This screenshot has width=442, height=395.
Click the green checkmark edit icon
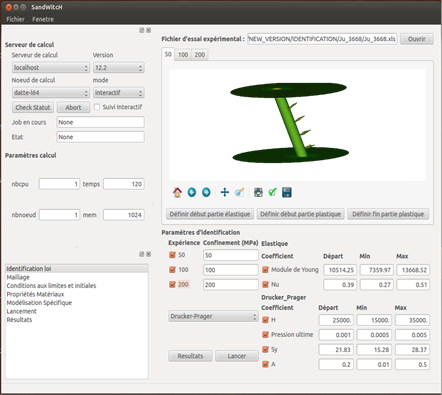[272, 192]
